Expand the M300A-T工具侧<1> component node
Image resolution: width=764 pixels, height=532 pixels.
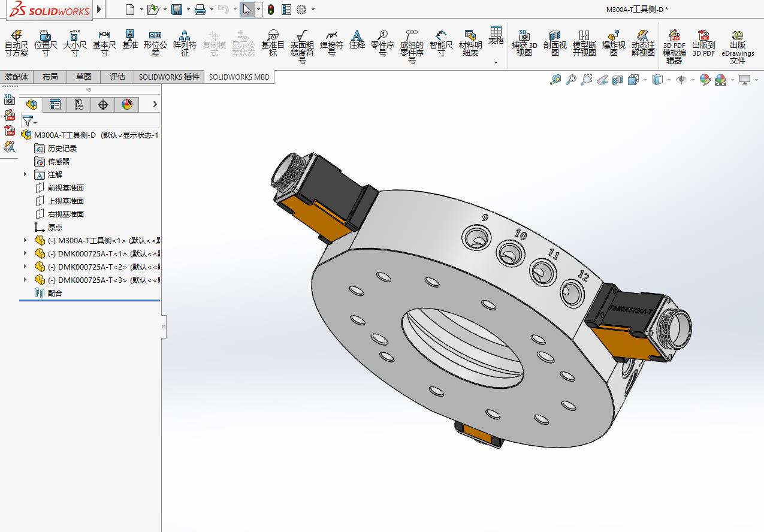pyautogui.click(x=25, y=240)
